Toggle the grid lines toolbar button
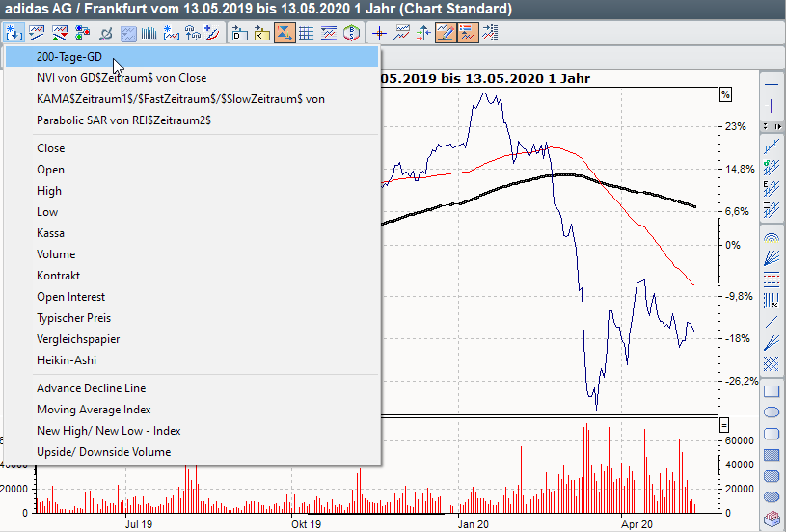786x532 pixels. (x=306, y=34)
